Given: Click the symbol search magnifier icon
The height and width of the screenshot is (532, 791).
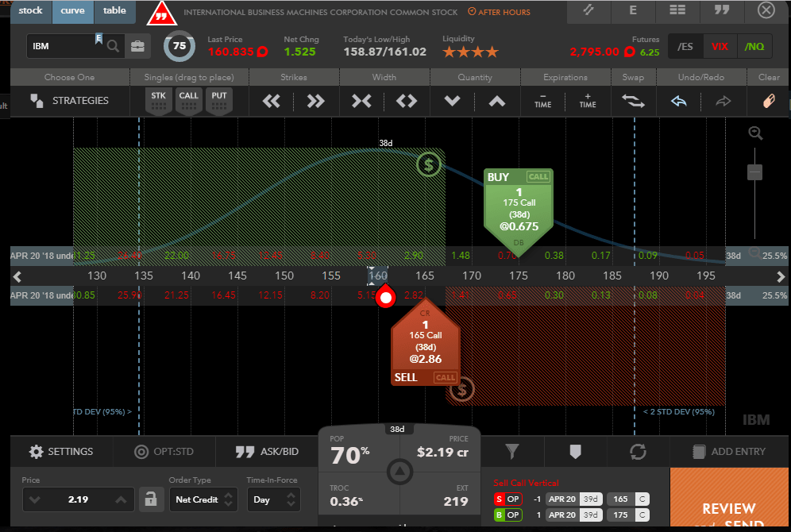Looking at the screenshot, I should 114,46.
